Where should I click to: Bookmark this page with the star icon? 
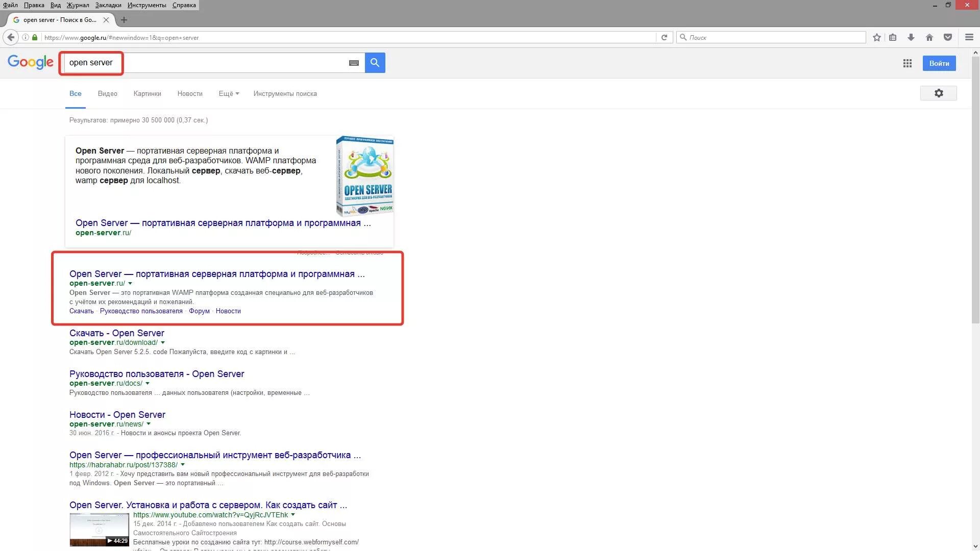(877, 37)
